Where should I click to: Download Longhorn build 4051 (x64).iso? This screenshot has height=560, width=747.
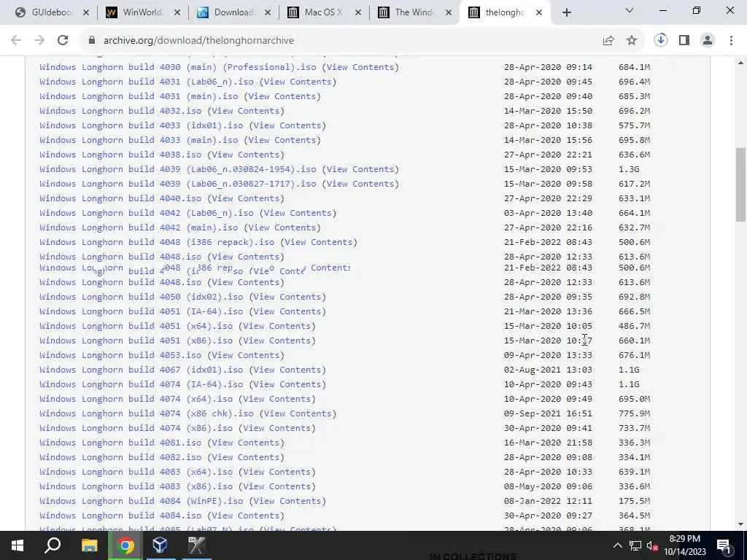[x=136, y=326]
